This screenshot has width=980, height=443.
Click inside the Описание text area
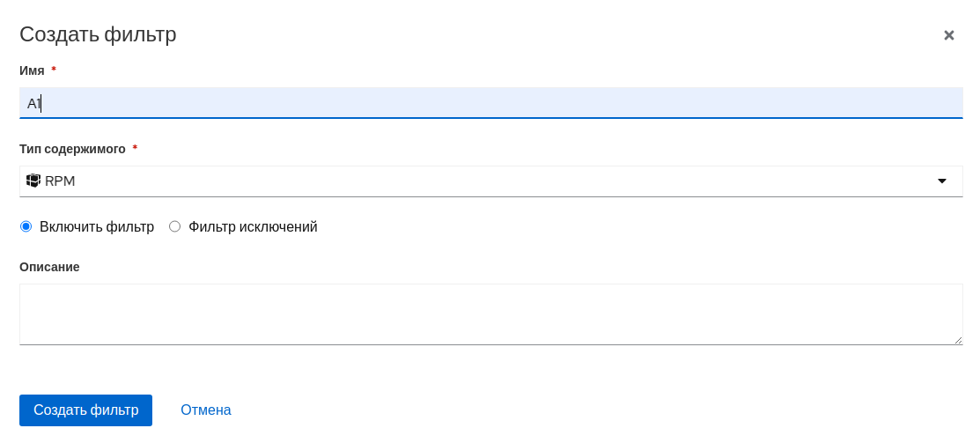click(x=490, y=314)
